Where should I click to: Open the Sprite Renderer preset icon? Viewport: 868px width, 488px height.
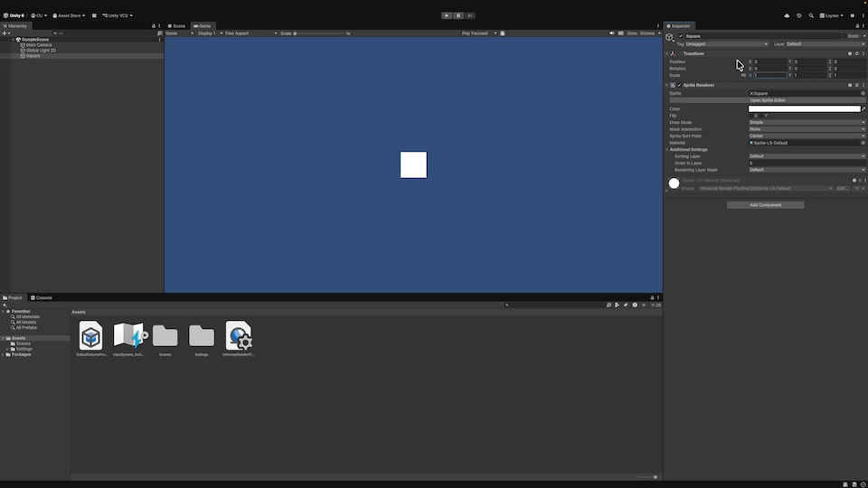point(856,85)
